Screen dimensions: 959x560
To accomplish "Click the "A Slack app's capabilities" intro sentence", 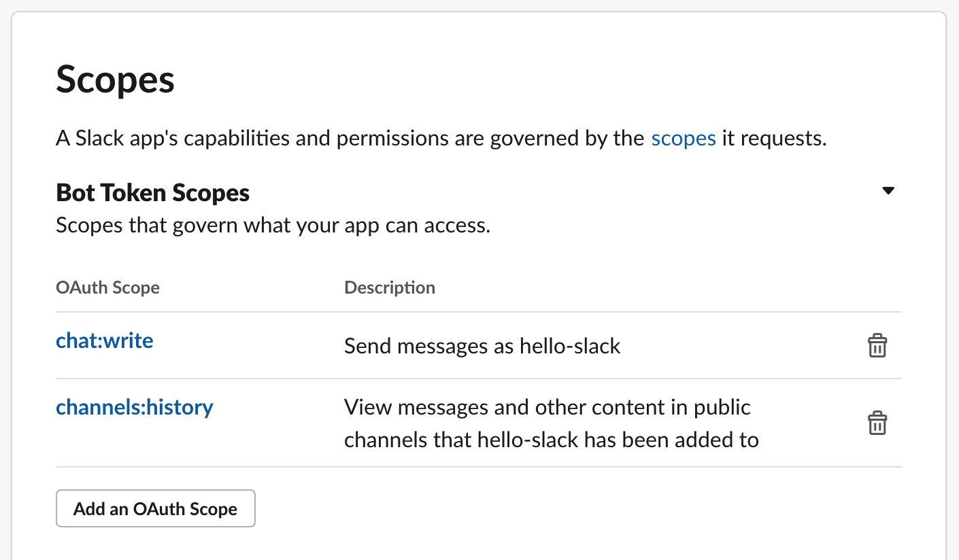I will [x=441, y=139].
